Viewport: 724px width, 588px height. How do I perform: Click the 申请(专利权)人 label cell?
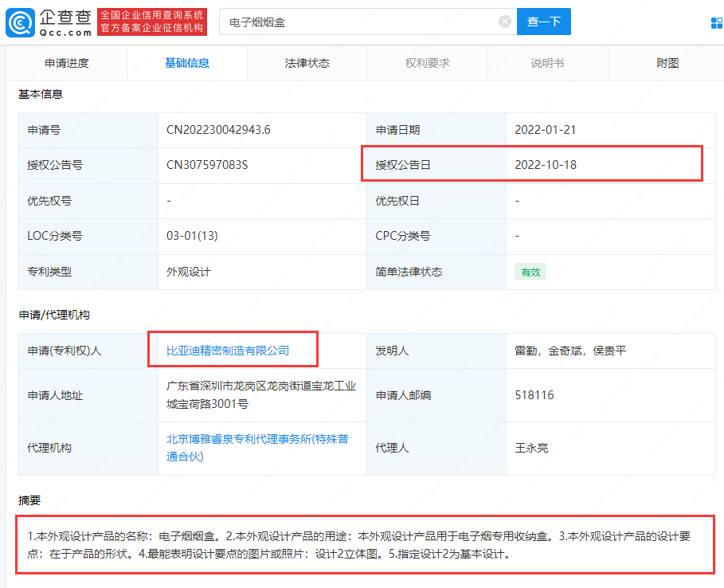pos(88,351)
